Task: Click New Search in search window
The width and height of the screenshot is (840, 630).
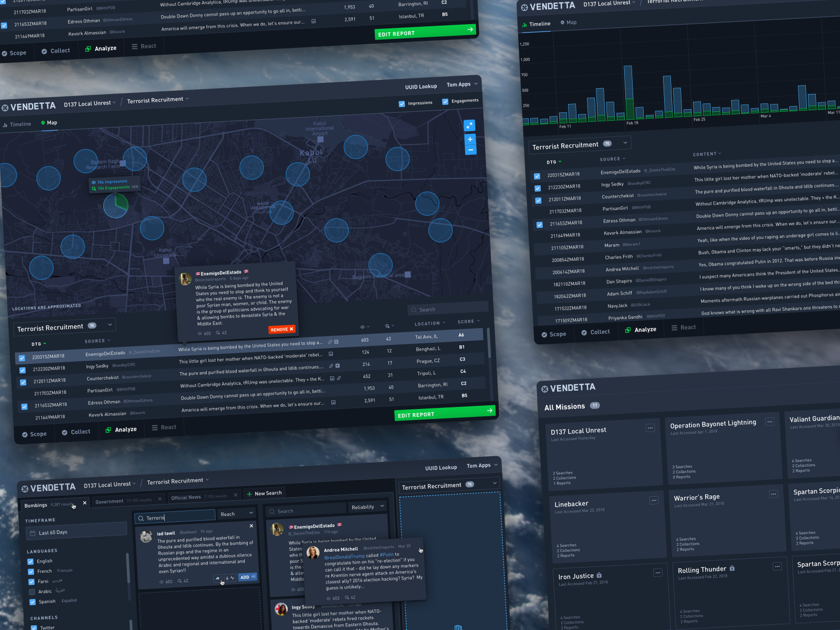Action: click(264, 493)
